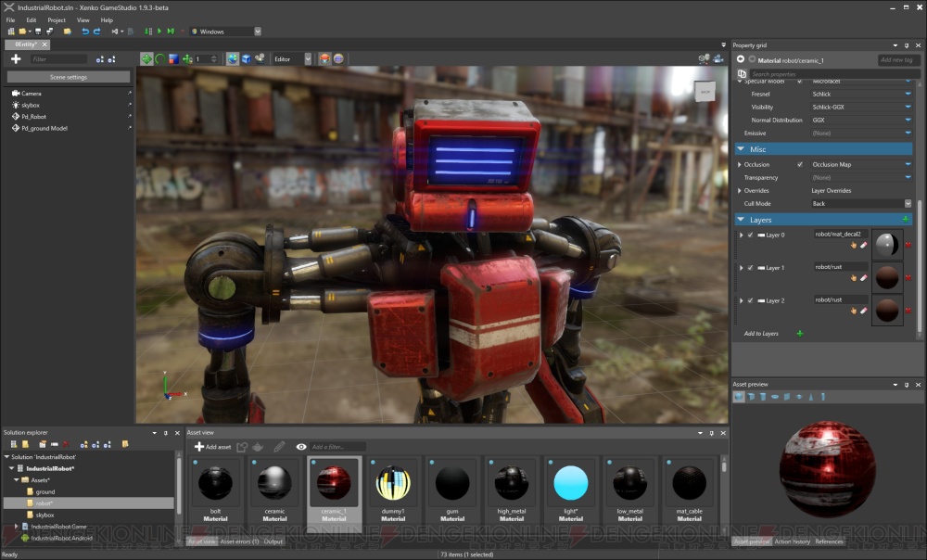The image size is (927, 560).
Task: Click the undo arrow in toolbar
Action: click(85, 32)
